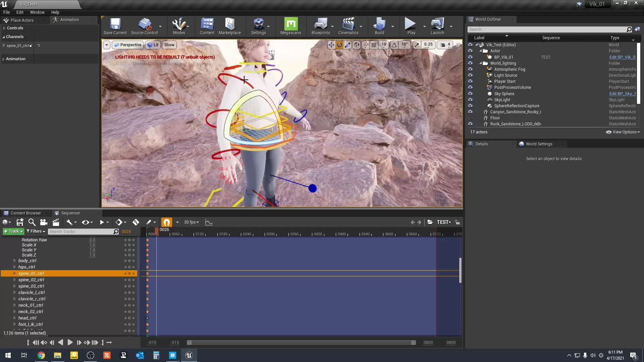Click the timeline scrubber at frame 0026
This screenshot has height=362, width=644.
click(x=157, y=231)
